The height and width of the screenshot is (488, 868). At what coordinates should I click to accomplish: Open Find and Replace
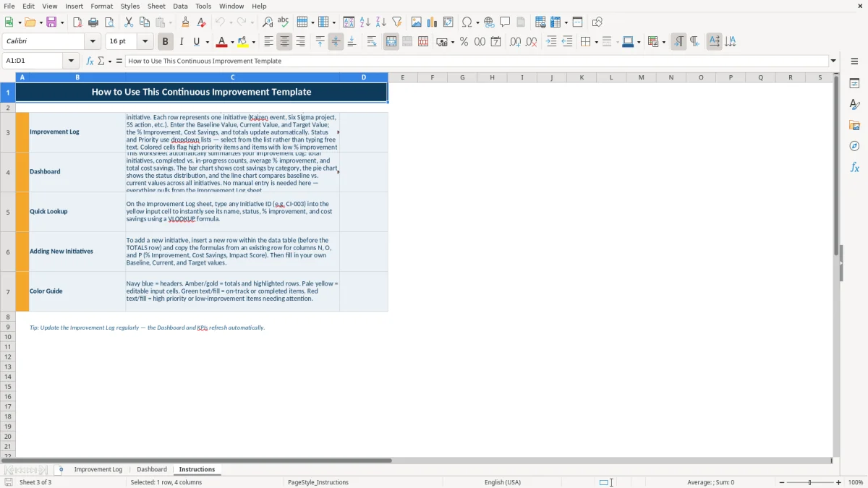click(268, 22)
